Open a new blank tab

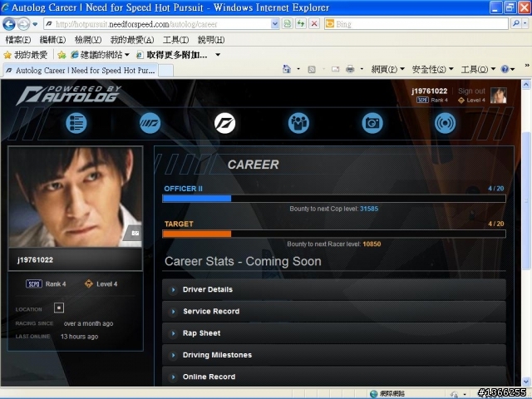tap(166, 71)
